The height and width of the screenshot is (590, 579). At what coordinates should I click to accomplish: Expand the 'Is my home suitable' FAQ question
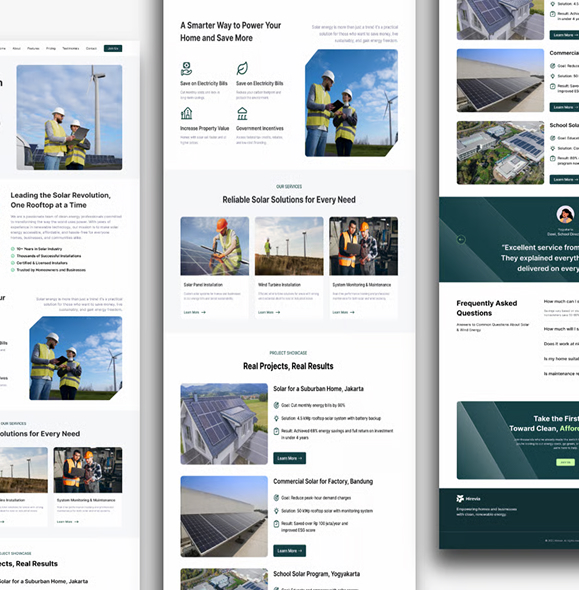click(x=561, y=359)
